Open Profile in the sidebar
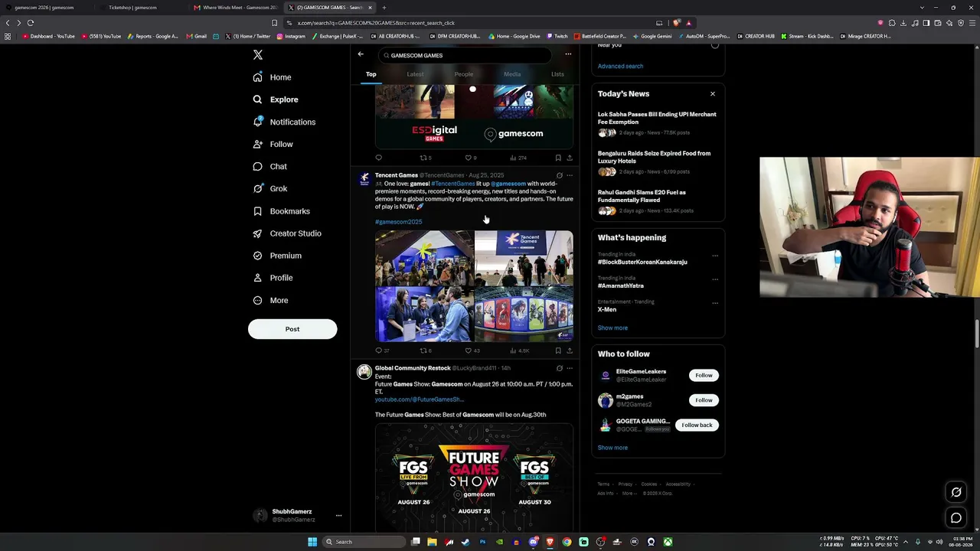Image resolution: width=980 pixels, height=551 pixels. [x=273, y=278]
